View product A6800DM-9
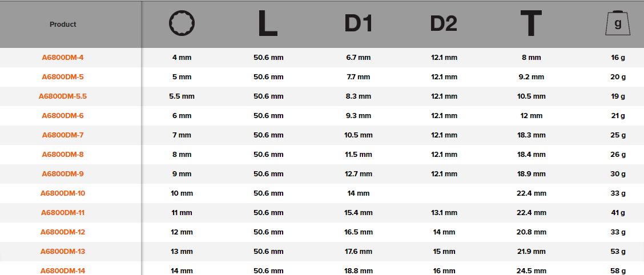The width and height of the screenshot is (644, 275). pyautogui.click(x=63, y=174)
